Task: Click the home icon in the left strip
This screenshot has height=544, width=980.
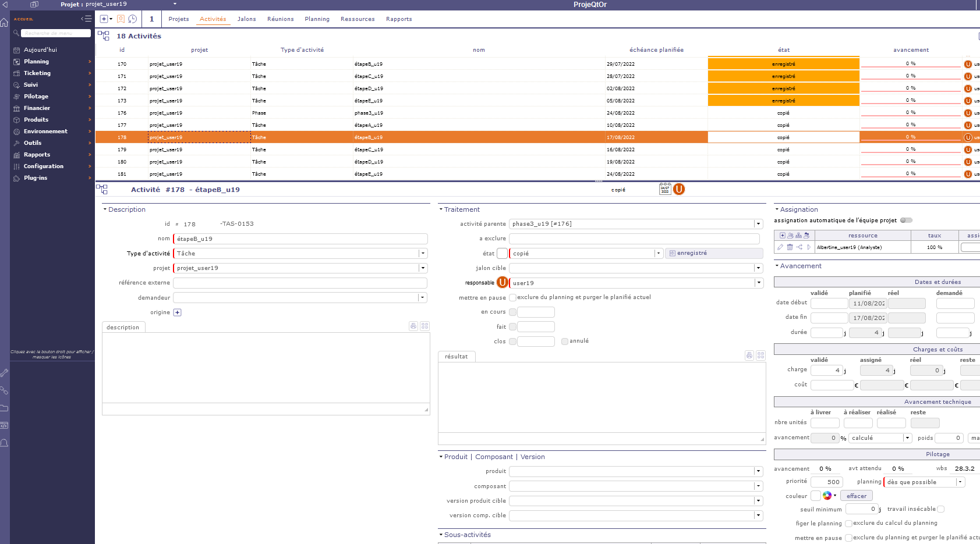Action: pos(5,22)
